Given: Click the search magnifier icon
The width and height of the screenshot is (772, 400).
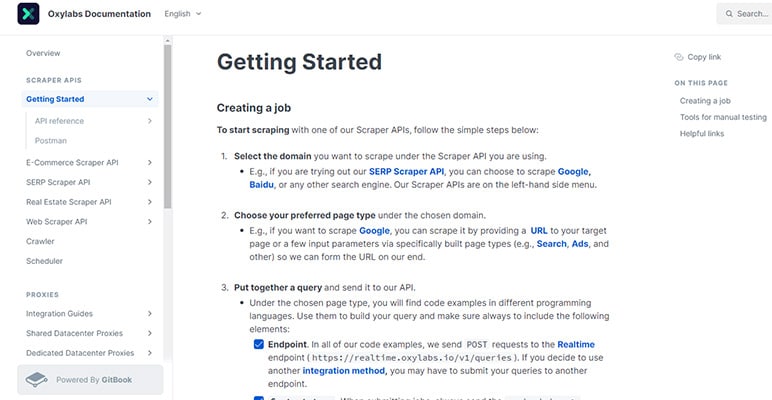Looking at the screenshot, I should [728, 14].
